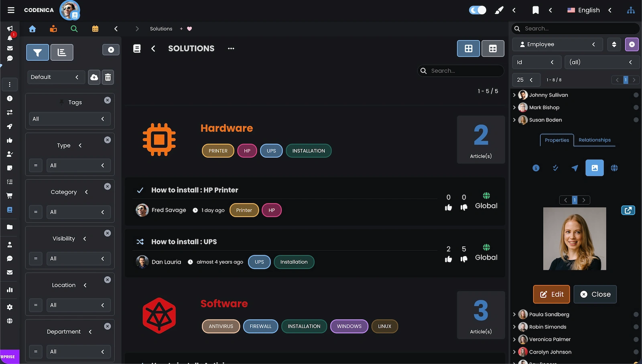Click the org-chart icon at top right
Screen dimensions: 642x364
pos(631,10)
